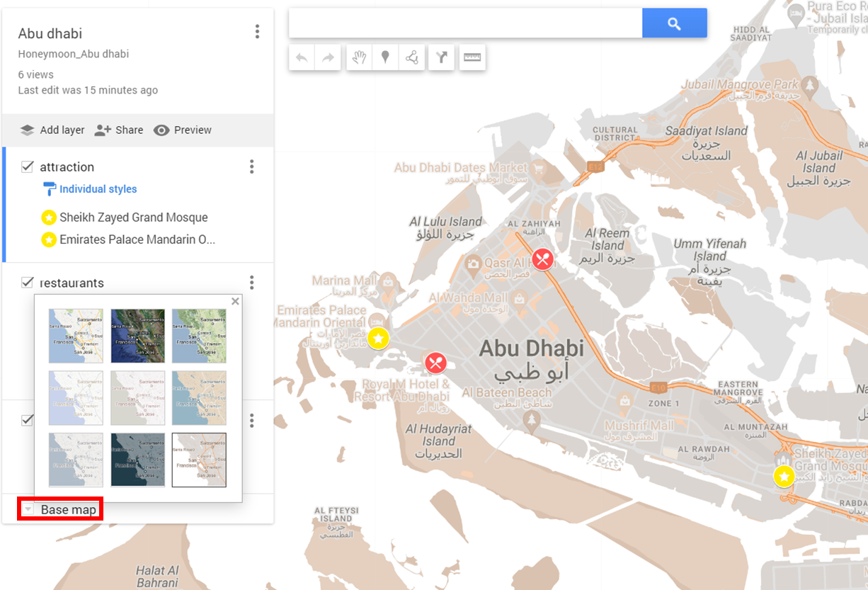Click the Al Bateen Beach tree icon
868x590 pixels.
[531, 421]
